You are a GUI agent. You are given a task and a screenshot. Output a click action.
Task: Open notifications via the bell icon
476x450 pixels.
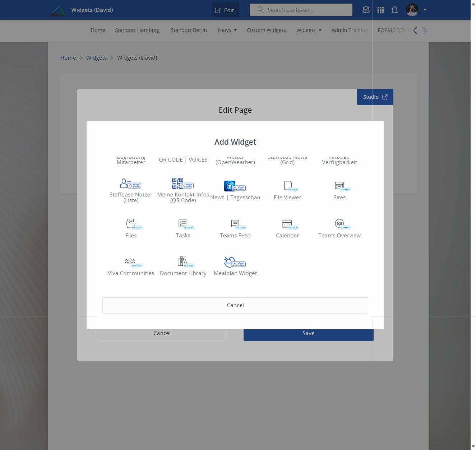coord(394,10)
